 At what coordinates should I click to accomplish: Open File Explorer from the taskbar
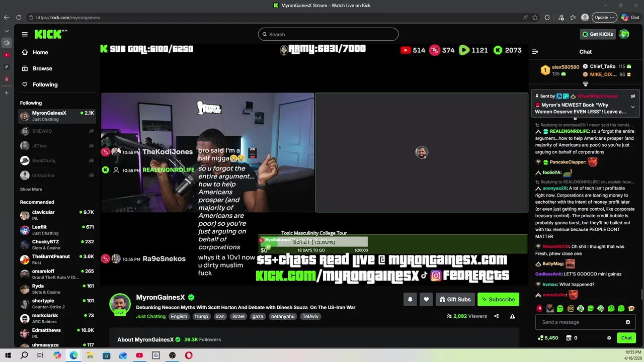click(x=90, y=355)
